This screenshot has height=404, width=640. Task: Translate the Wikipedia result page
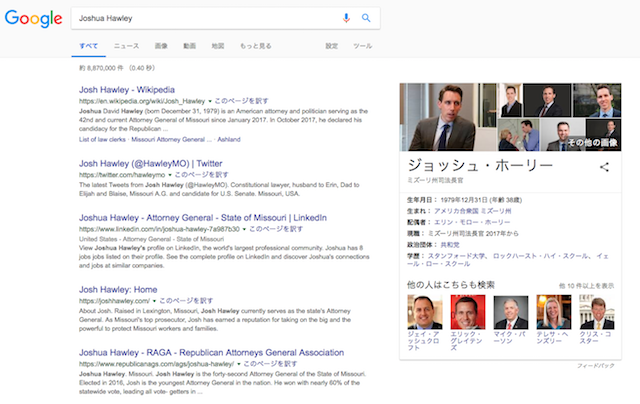(x=241, y=101)
